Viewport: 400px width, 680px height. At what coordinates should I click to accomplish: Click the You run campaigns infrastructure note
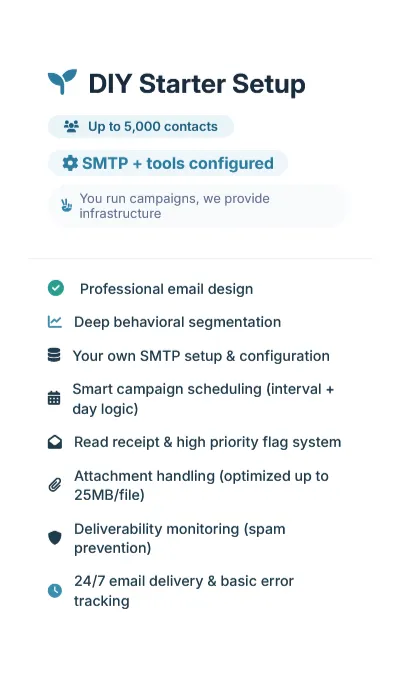[x=198, y=206]
